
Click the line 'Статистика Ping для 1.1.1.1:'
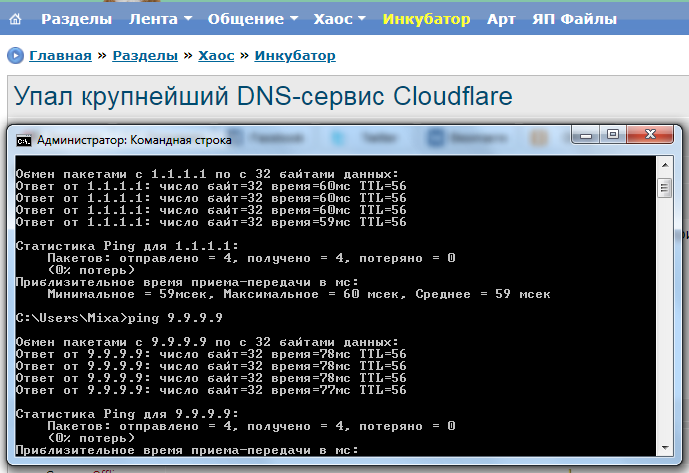[x=127, y=246]
